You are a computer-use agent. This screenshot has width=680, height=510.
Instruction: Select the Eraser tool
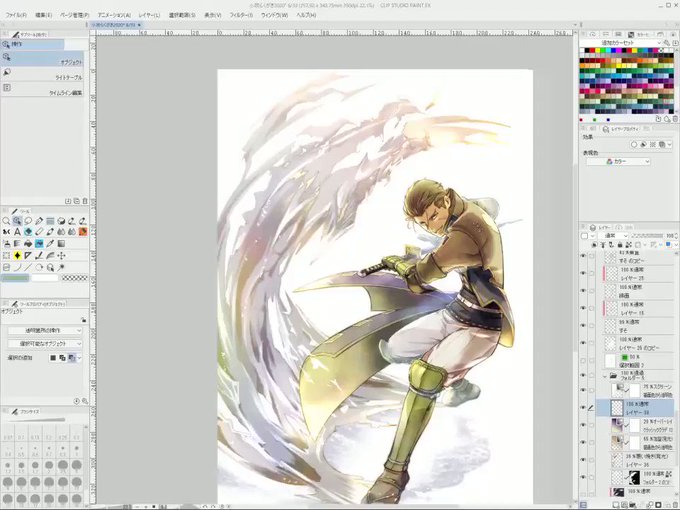click(x=39, y=232)
